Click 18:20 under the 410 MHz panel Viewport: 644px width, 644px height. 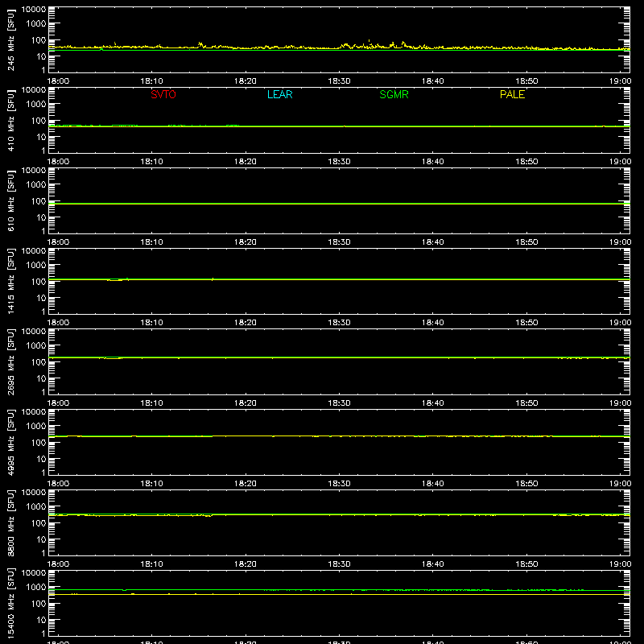[x=246, y=162]
